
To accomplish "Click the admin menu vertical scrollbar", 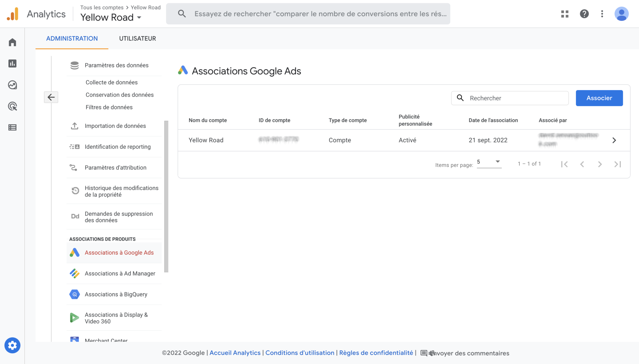I will coord(166,197).
